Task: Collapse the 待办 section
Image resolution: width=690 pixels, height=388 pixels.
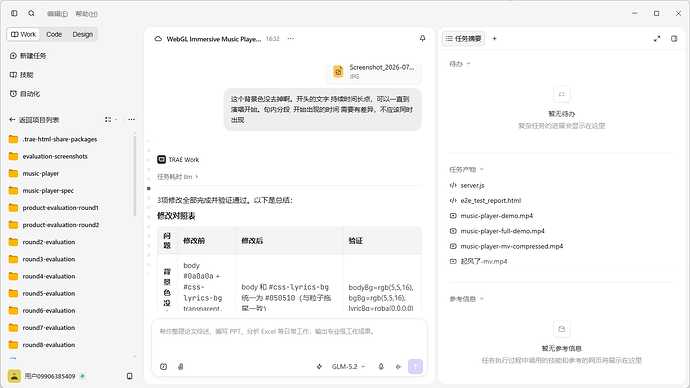Action: 459,64
